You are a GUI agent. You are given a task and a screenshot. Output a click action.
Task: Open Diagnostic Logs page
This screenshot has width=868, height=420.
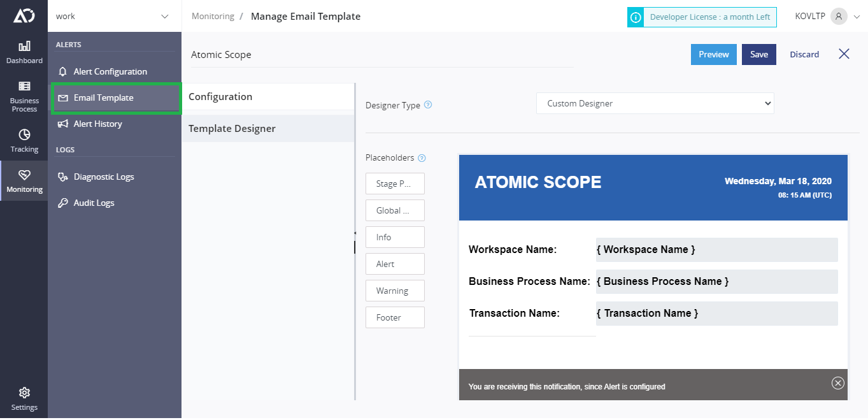click(x=104, y=177)
